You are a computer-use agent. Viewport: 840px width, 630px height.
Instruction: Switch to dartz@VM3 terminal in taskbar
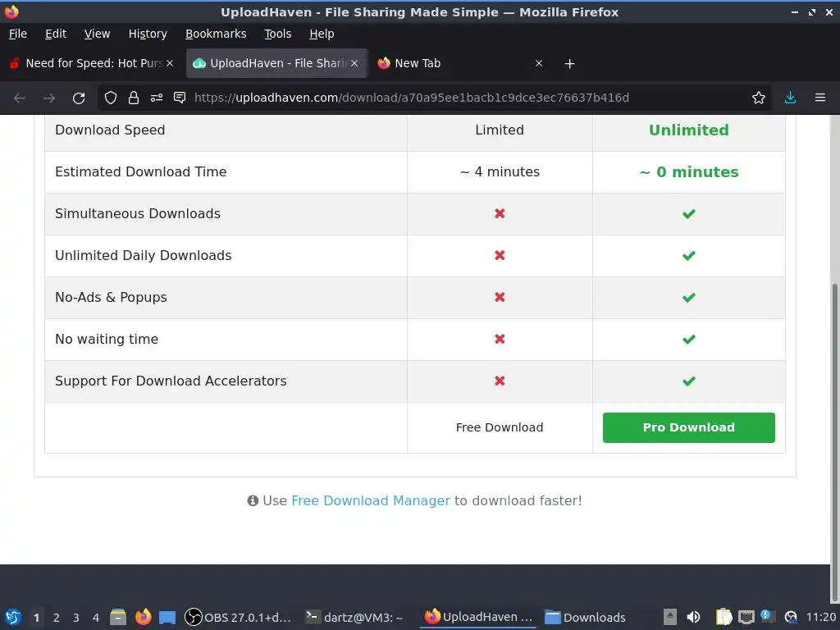point(354,617)
